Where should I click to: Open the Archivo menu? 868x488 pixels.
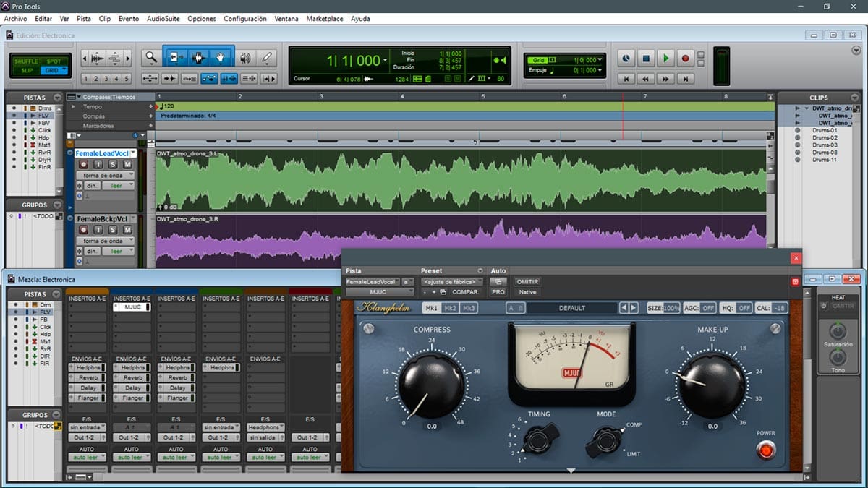15,19
